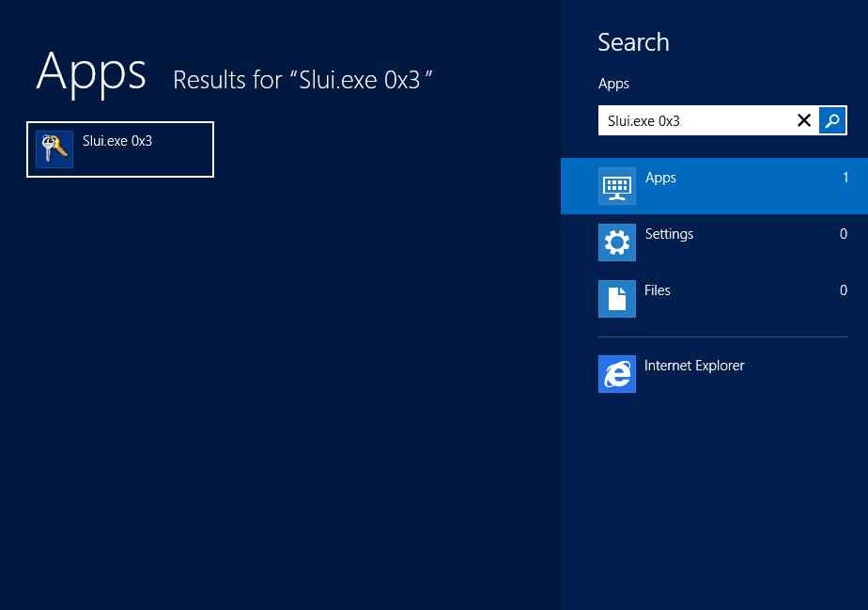Open the Slui.exe 0x3 keys icon

(54, 149)
